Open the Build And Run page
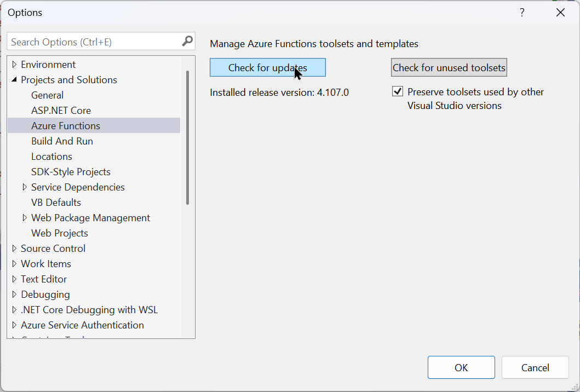The image size is (580, 392). pos(62,141)
